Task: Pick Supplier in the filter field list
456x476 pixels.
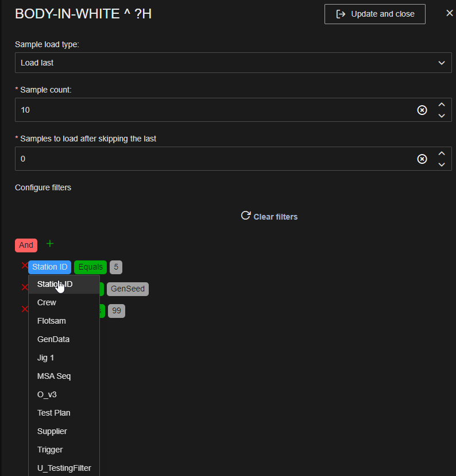Action: click(x=52, y=431)
